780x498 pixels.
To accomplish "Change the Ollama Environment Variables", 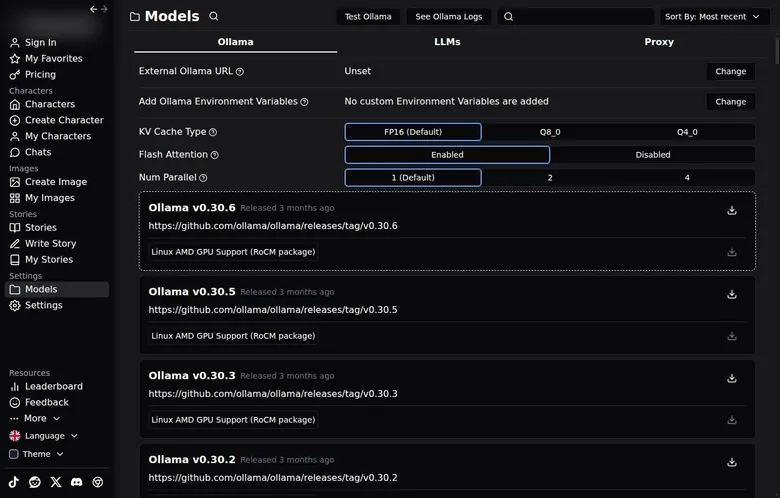I will pyautogui.click(x=731, y=101).
